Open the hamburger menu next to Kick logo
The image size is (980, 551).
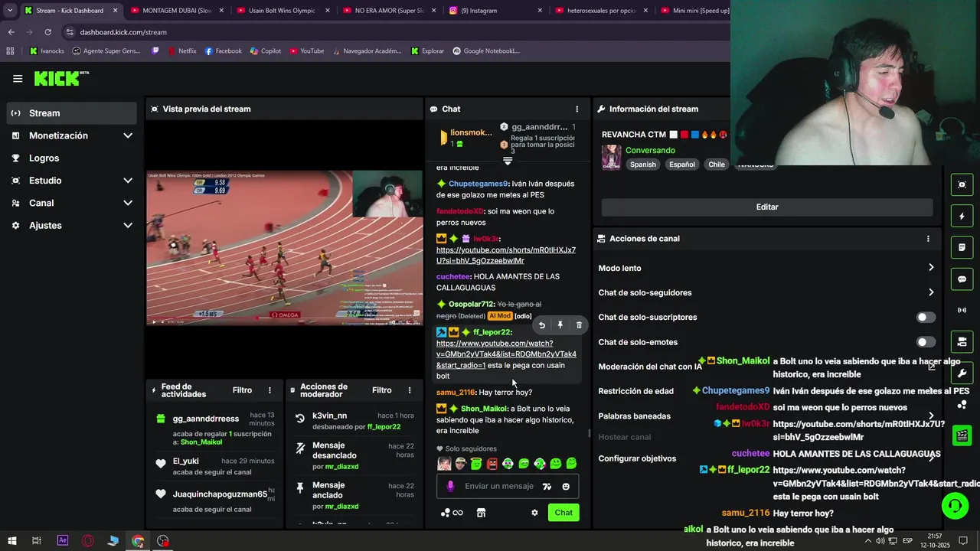pyautogui.click(x=18, y=78)
